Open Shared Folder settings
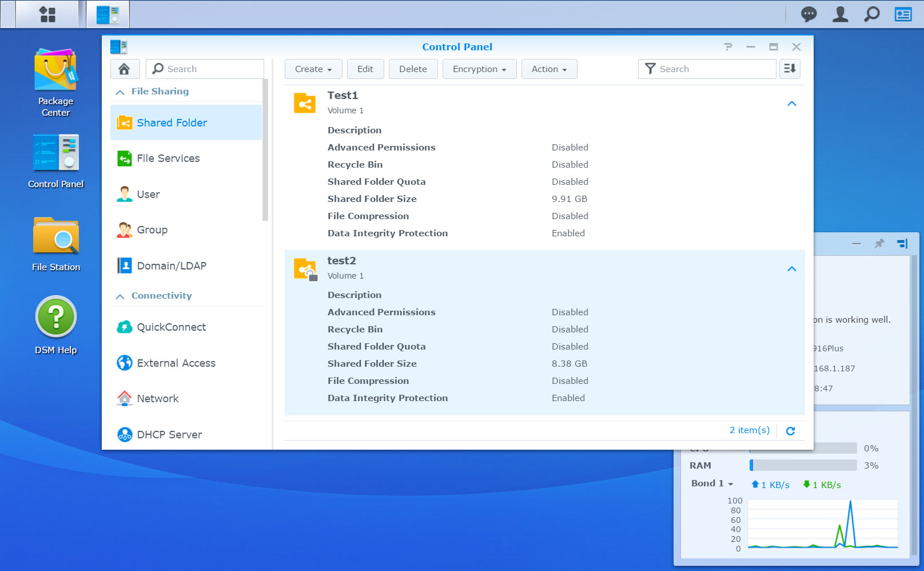The height and width of the screenshot is (571, 924). tap(186, 122)
